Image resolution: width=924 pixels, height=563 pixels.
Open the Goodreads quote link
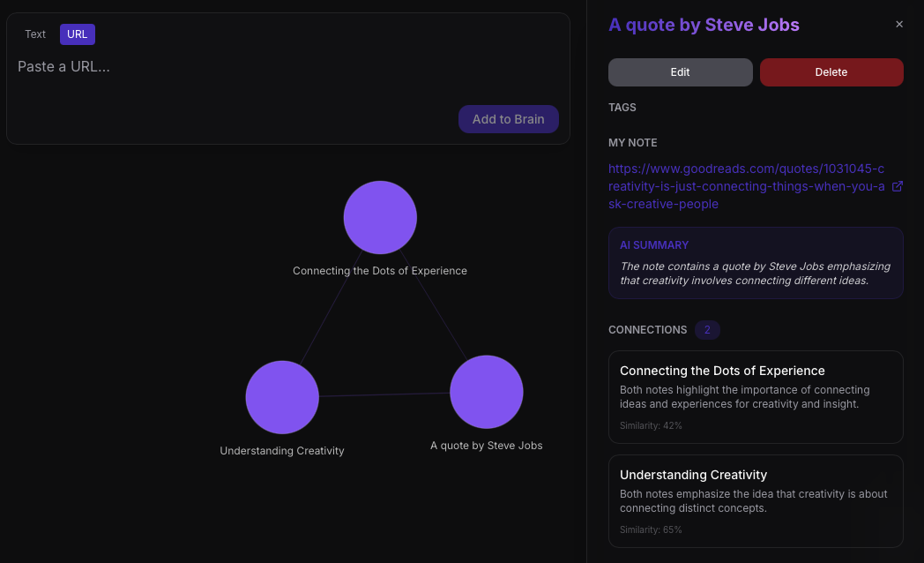point(746,186)
